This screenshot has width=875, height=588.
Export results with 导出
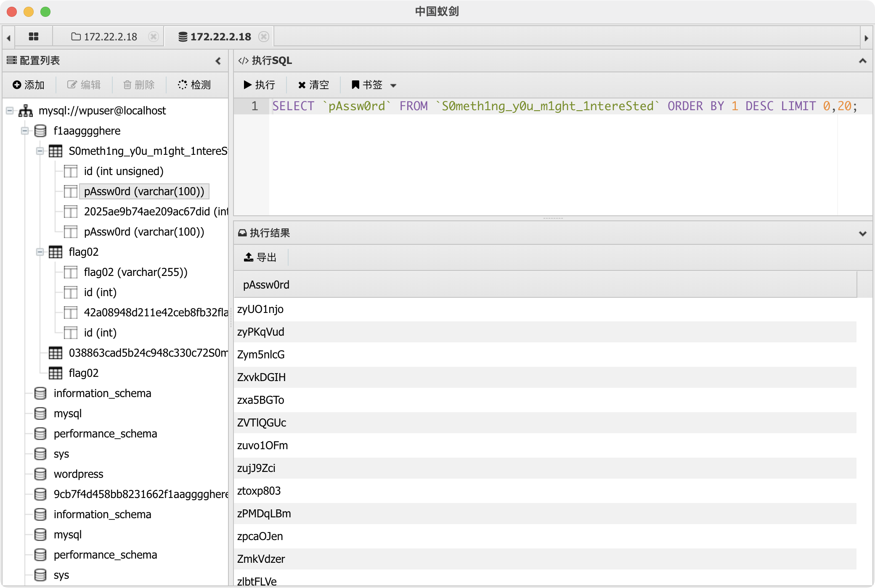(x=260, y=257)
